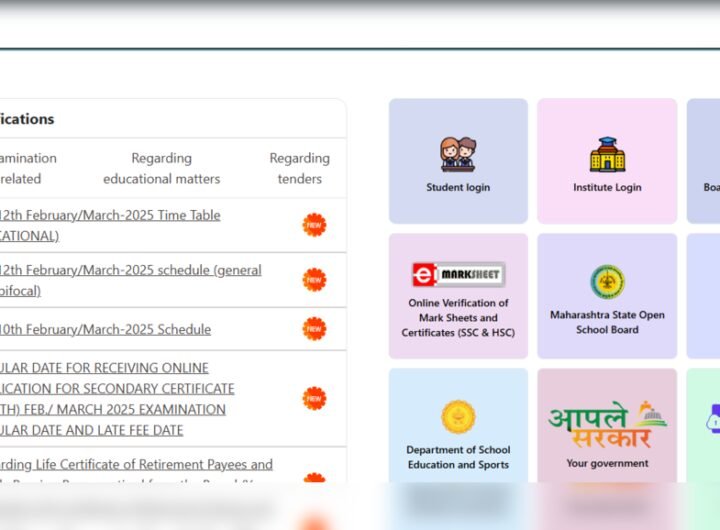This screenshot has width=720, height=530.
Task: Open 12th February/March-2025 Time Table link
Action: pos(110,215)
